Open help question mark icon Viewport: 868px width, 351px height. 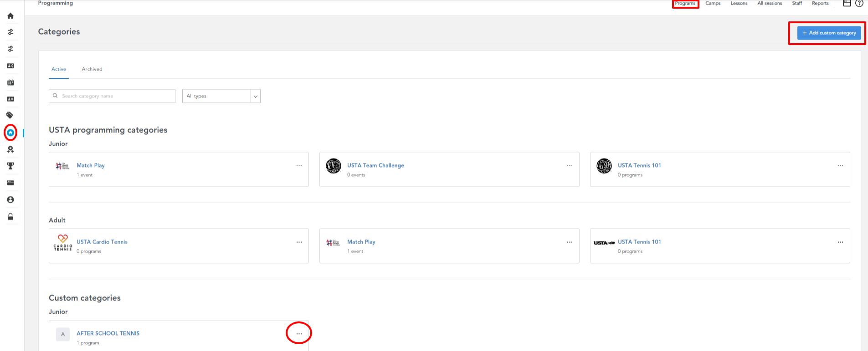(x=859, y=4)
